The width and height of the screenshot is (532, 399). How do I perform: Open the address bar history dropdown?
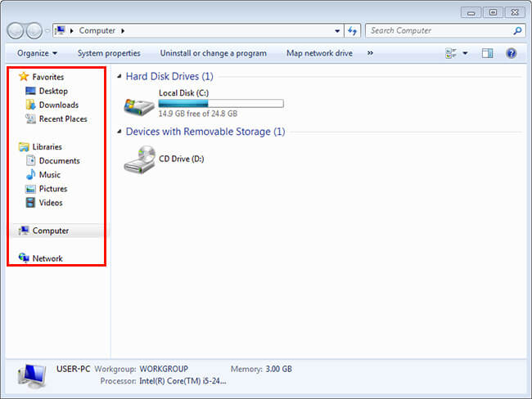click(x=338, y=31)
